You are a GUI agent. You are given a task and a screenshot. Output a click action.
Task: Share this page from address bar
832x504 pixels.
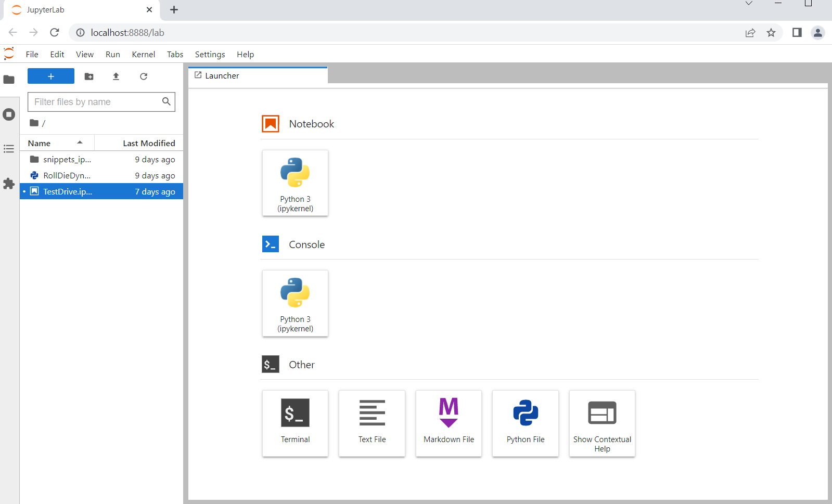(x=750, y=33)
